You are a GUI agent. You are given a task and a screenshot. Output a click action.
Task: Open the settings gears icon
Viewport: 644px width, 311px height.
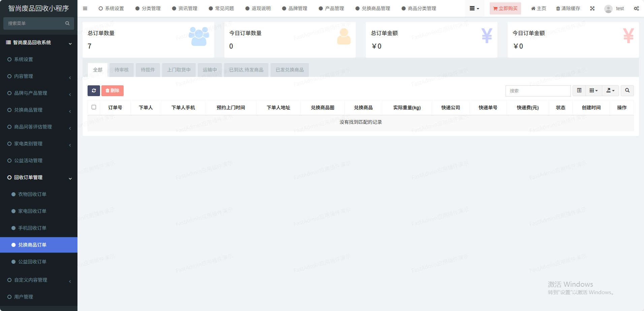point(636,8)
